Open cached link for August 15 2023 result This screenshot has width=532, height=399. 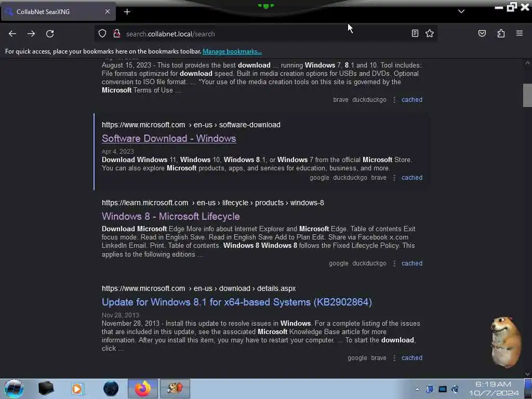point(412,100)
